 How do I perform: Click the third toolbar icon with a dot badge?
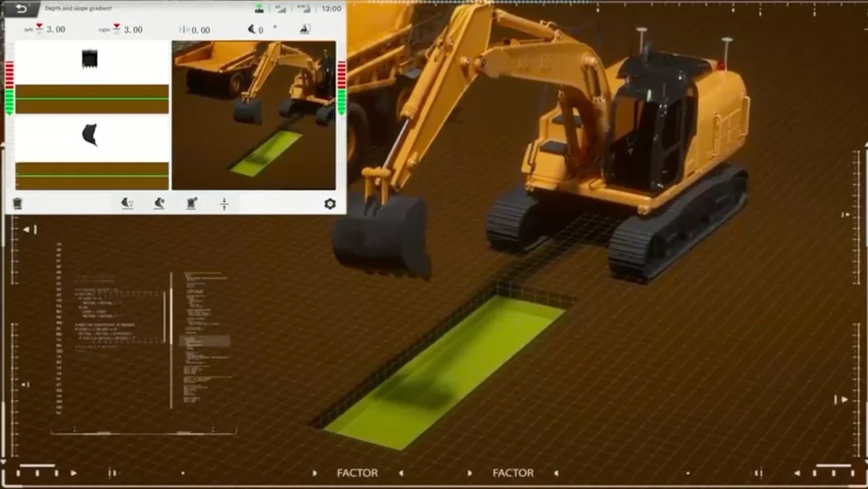(x=192, y=204)
